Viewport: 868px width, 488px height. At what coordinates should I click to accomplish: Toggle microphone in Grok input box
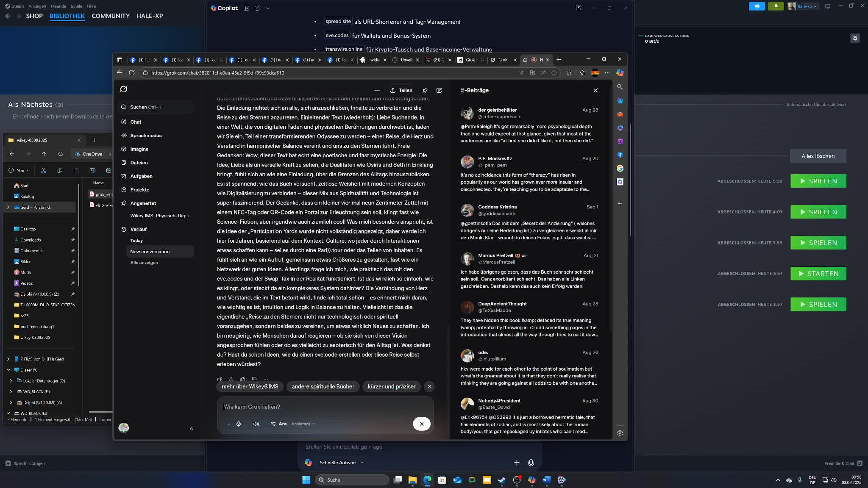pyautogui.click(x=239, y=424)
